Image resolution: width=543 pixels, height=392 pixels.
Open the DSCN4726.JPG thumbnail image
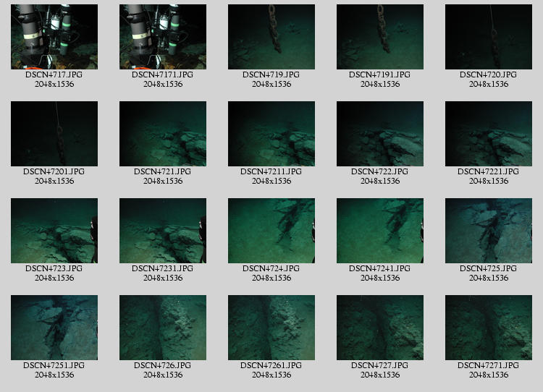(x=163, y=328)
